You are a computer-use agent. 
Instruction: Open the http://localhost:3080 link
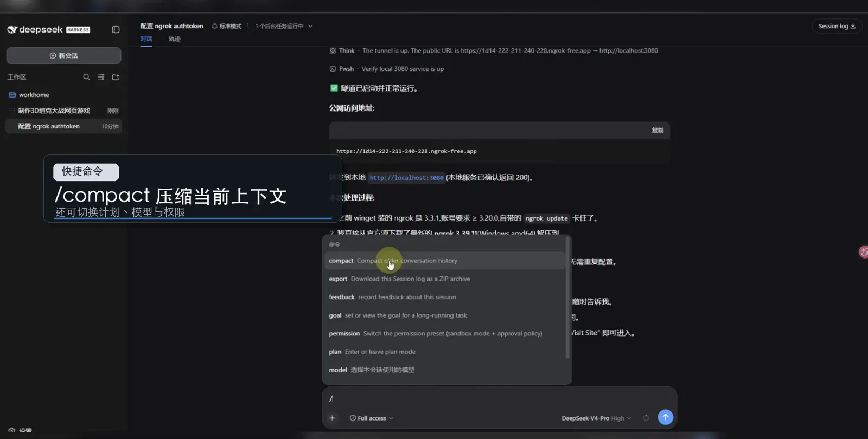[x=406, y=178]
